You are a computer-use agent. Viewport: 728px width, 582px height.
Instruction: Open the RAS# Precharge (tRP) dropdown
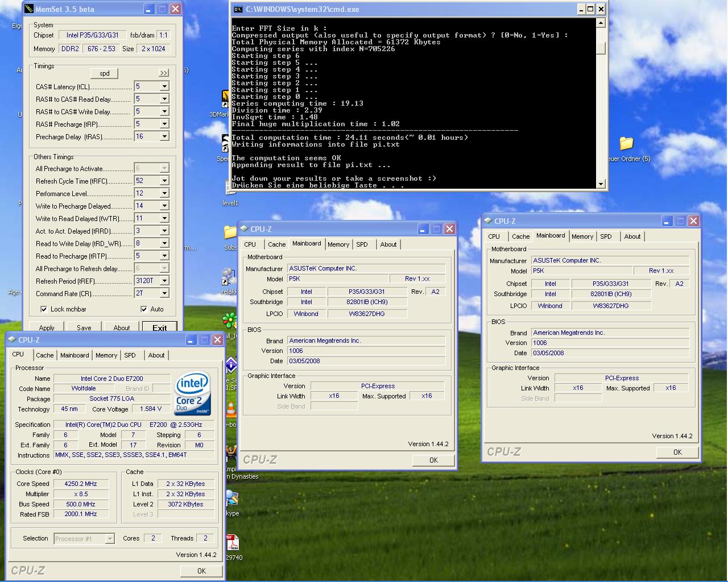pyautogui.click(x=164, y=124)
